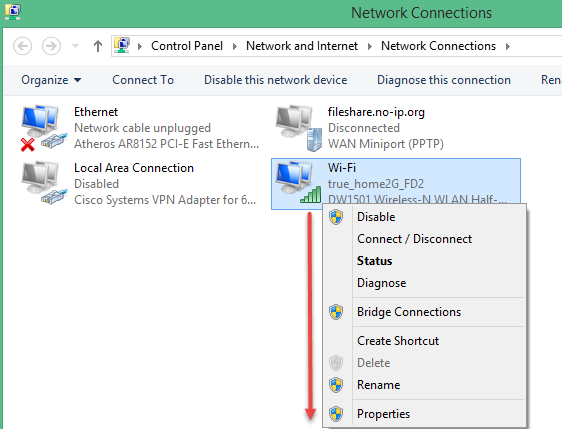Click the forward navigation arrow
Viewport: 562px width, 429px height.
click(x=51, y=46)
